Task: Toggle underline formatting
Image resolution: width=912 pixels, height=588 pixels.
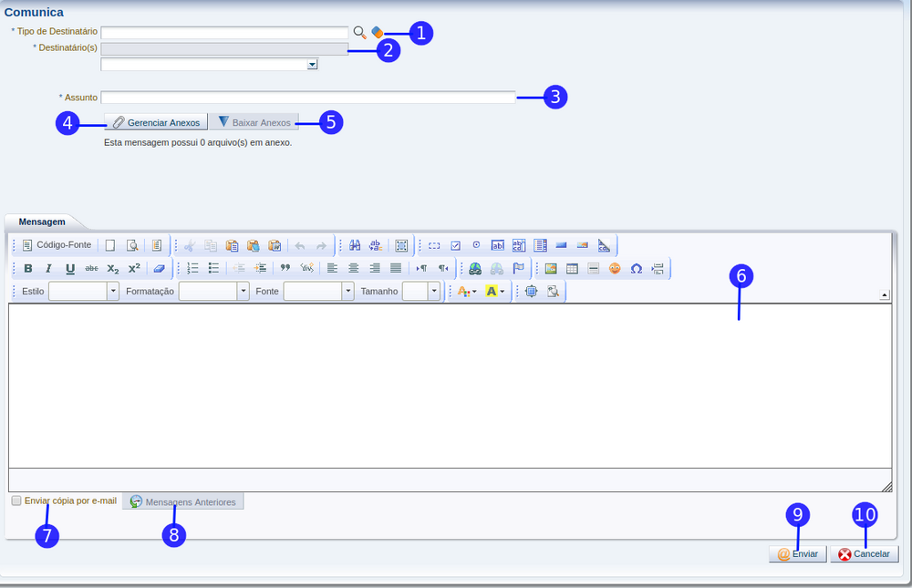Action: tap(70, 269)
